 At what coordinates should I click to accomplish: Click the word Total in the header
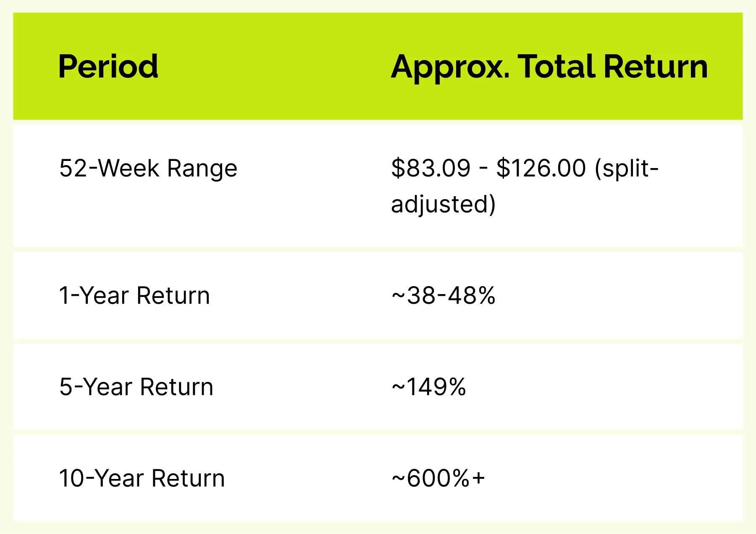(x=556, y=66)
